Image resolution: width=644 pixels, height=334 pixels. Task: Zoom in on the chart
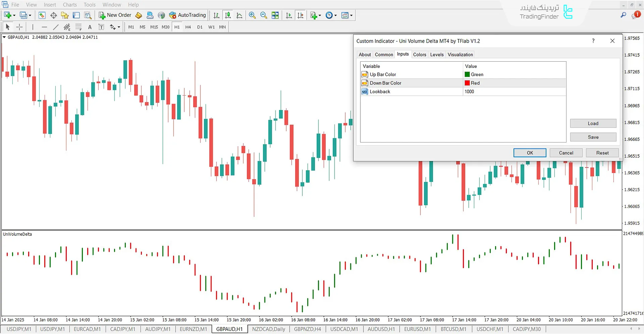point(252,15)
